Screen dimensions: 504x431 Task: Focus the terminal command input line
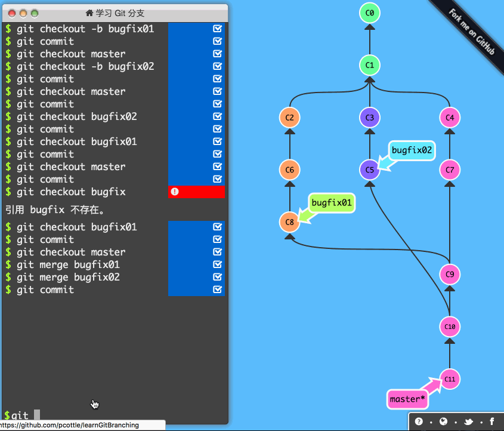tap(115, 415)
